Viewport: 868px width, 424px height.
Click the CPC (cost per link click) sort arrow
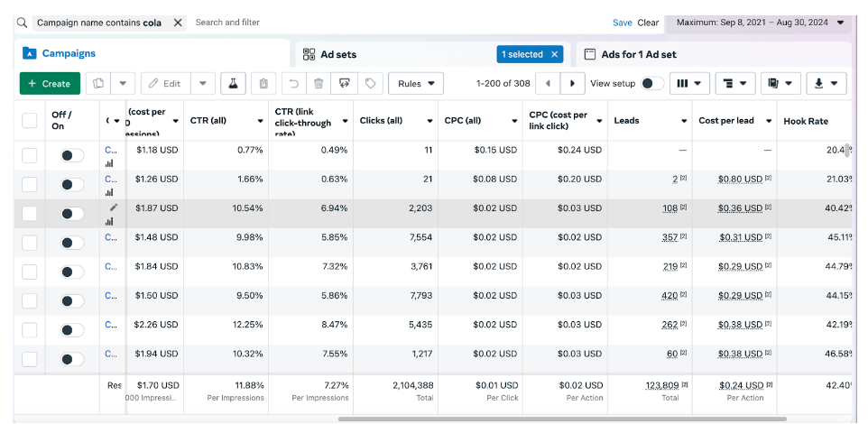pos(599,121)
